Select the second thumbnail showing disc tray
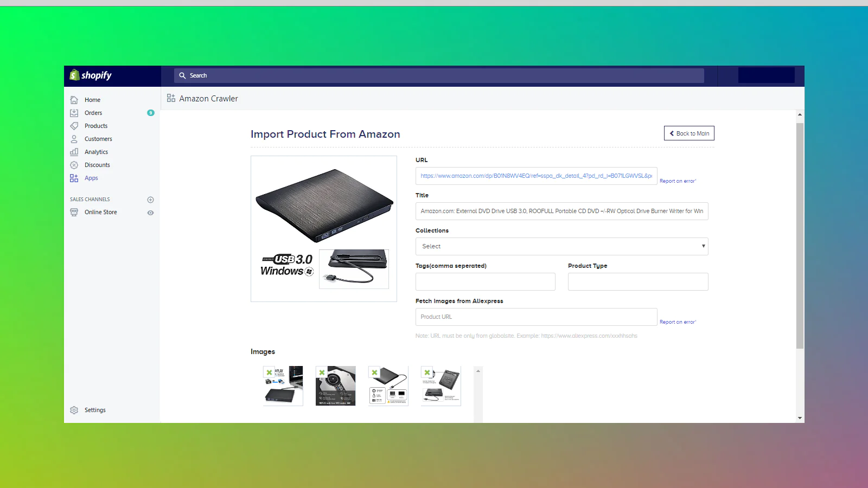The image size is (868, 488). (336, 386)
